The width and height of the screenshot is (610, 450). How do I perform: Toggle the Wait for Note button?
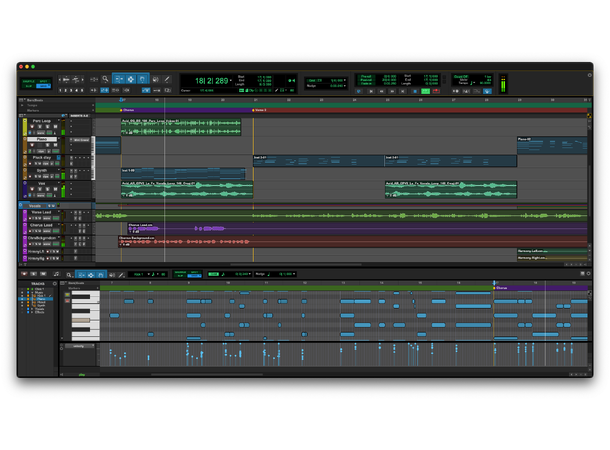pos(455,91)
